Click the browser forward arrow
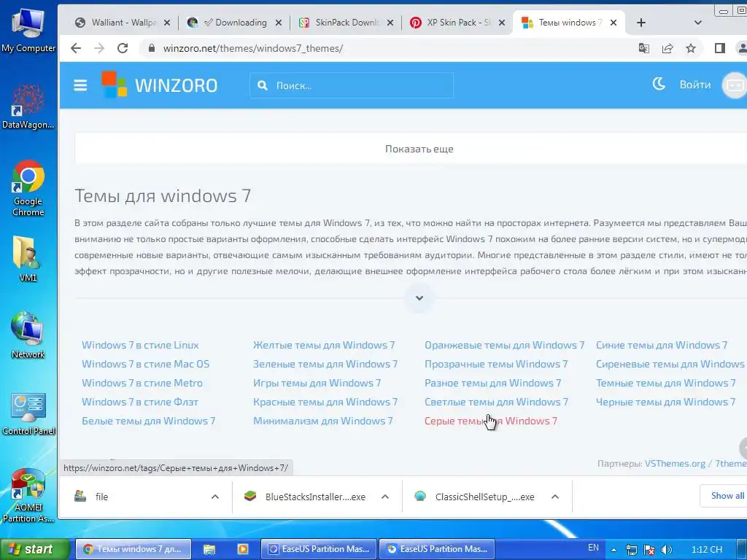747x560 pixels. pyautogui.click(x=99, y=48)
